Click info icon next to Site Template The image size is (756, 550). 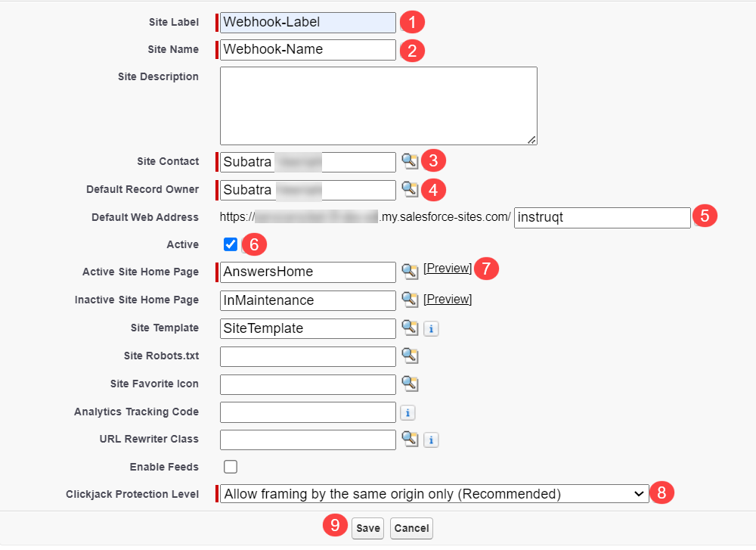tap(430, 328)
